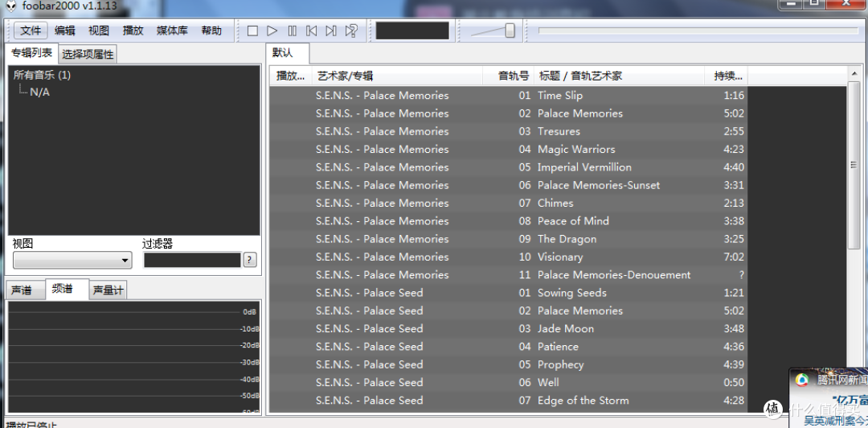The height and width of the screenshot is (428, 868).
Task: Open the 播放 menu
Action: (133, 31)
